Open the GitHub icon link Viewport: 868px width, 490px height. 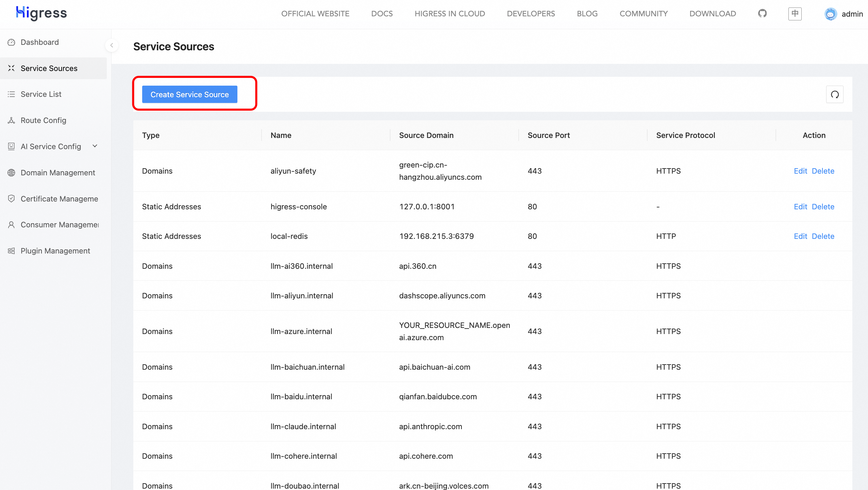[762, 14]
